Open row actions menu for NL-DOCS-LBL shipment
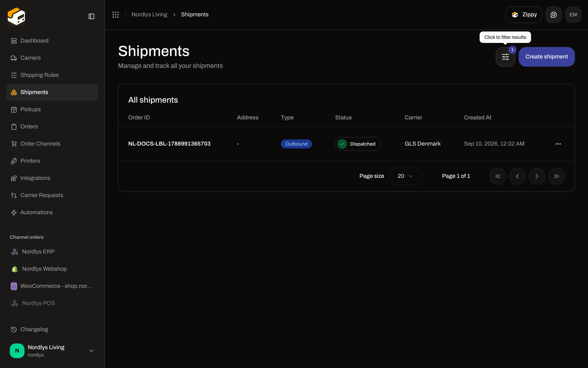Image resolution: width=588 pixels, height=368 pixels. tap(558, 144)
